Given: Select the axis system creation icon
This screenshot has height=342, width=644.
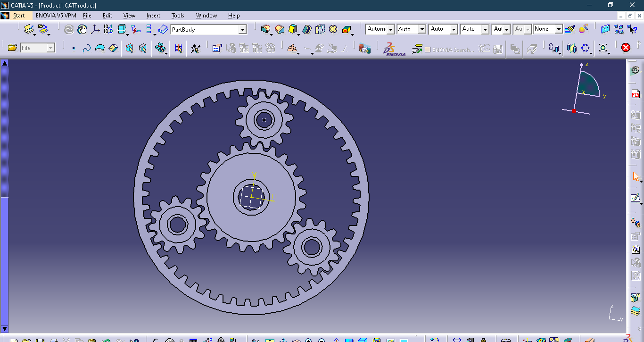Looking at the screenshot, I should [94, 29].
